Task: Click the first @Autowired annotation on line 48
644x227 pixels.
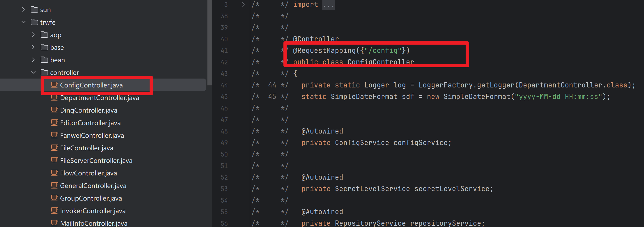Action: [x=322, y=131]
